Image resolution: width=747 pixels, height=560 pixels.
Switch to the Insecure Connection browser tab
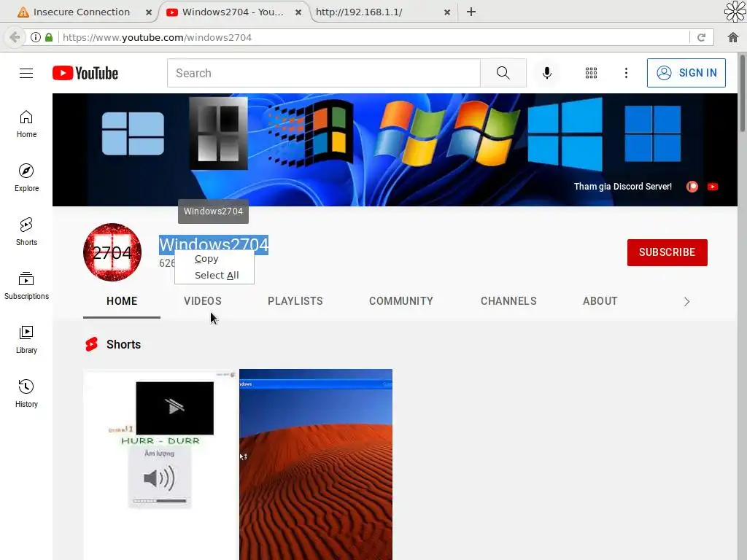coord(81,12)
